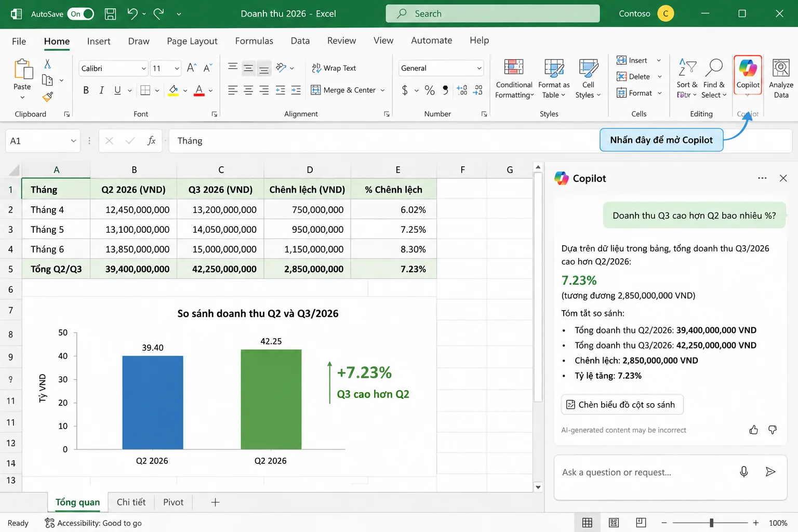Open Insert Function fx
798x532 pixels.
tap(151, 141)
